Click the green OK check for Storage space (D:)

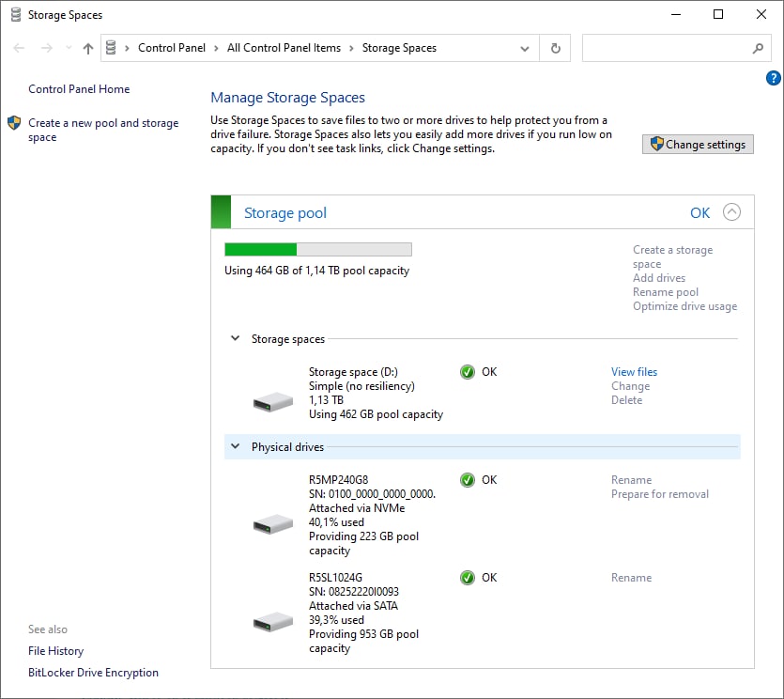pos(468,372)
